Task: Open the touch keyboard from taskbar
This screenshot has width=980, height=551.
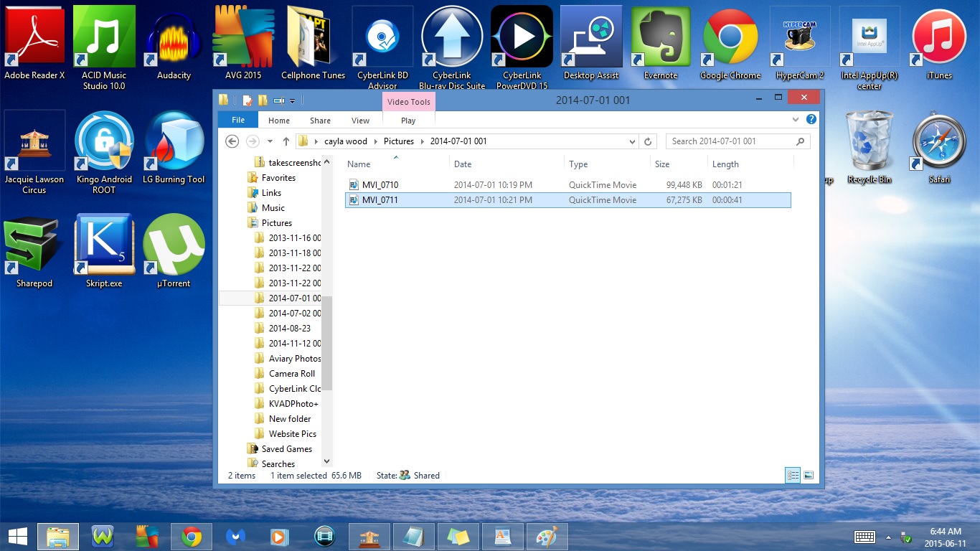Action: pyautogui.click(x=864, y=537)
